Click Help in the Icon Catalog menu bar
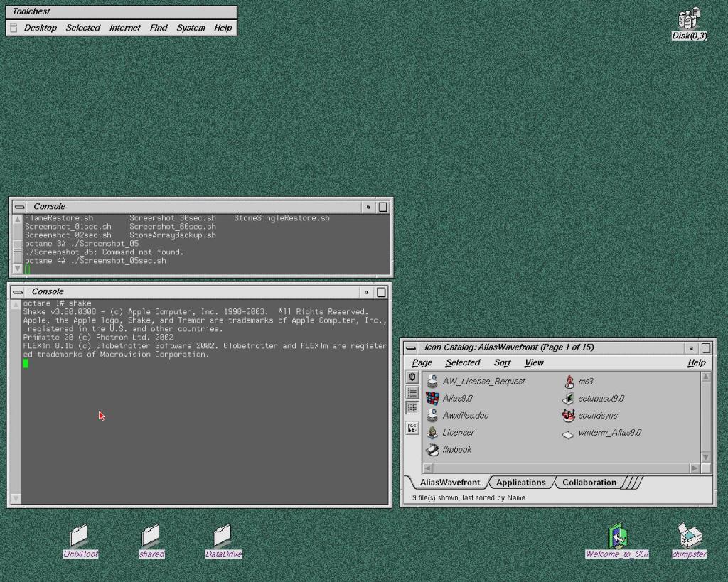Viewport: 728px width, 582px height. 696,362
